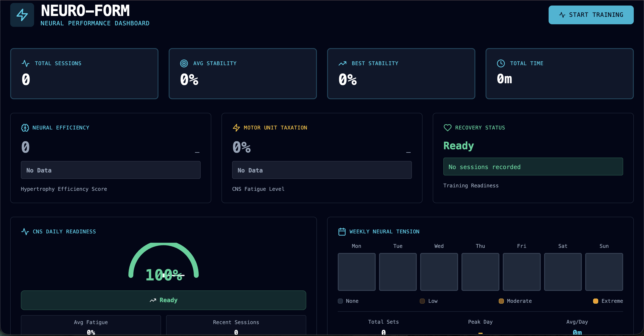Click the brain icon beside Neural Efficiency

coord(25,128)
